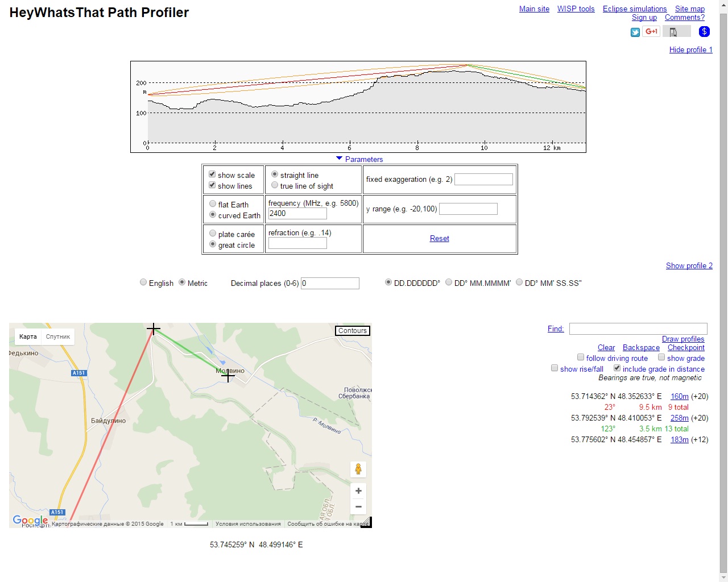Click Сообщить об ошибке map link
The height and width of the screenshot is (582, 728).
click(328, 524)
